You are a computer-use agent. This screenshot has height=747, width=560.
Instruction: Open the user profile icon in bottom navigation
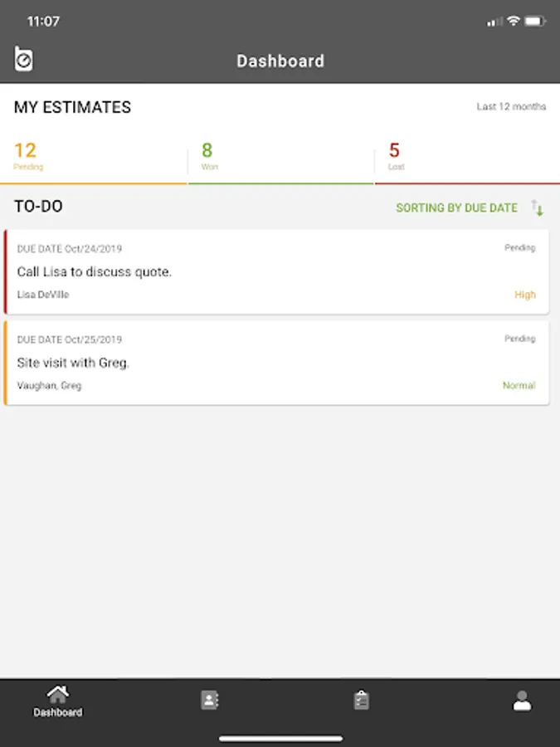522,701
